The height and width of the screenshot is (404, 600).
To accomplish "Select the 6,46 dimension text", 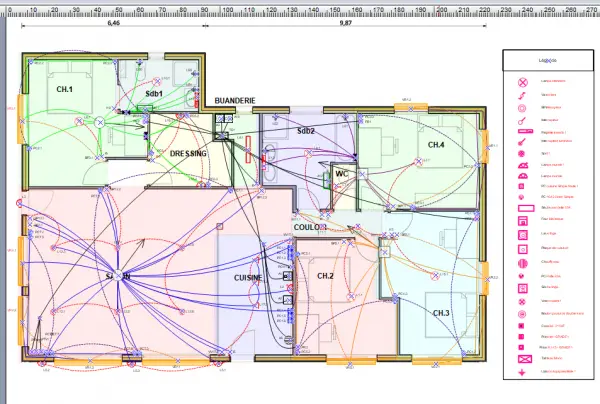I will coord(114,23).
